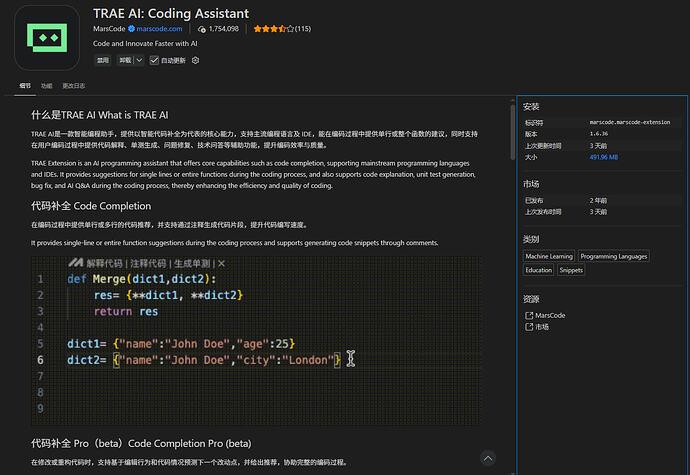
Task: Click the verified publisher badge icon
Action: point(131,29)
